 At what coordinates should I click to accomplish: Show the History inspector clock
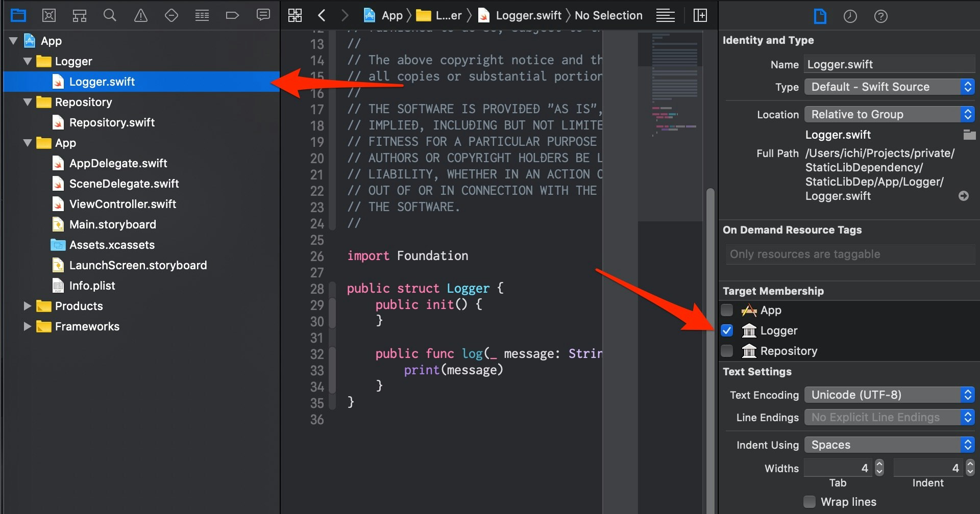[850, 16]
